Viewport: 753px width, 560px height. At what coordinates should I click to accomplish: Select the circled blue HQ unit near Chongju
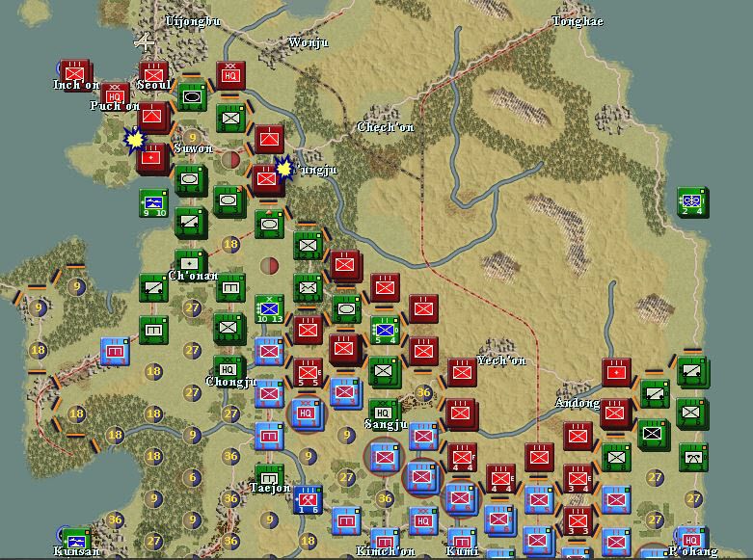[306, 413]
